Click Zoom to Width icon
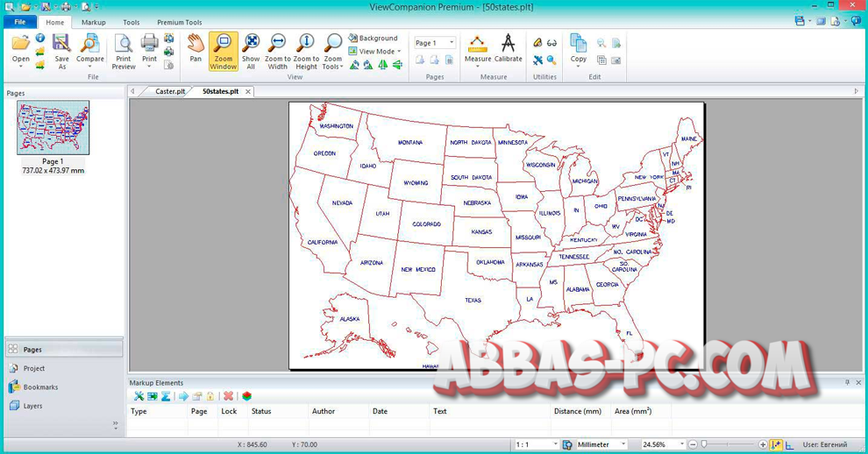The height and width of the screenshot is (454, 868). click(278, 52)
